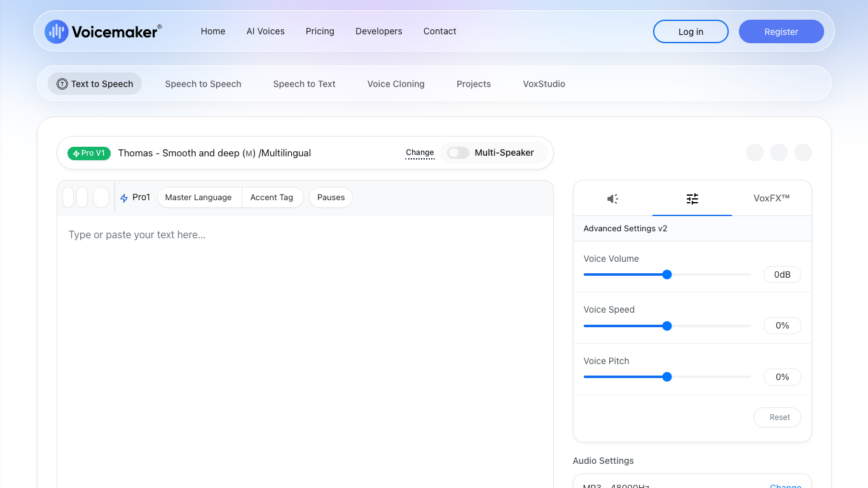Click the Advanced Settings v2 heading
Viewport: 868px width, 488px height.
(625, 229)
